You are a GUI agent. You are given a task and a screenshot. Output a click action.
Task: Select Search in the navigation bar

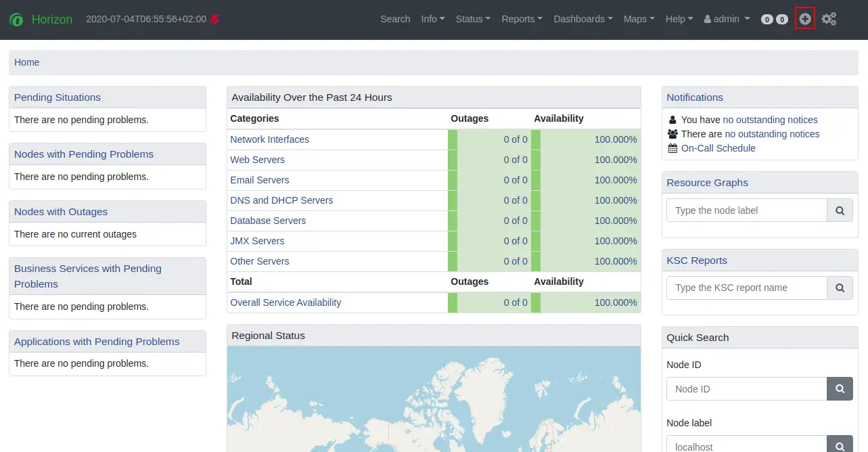(x=395, y=19)
